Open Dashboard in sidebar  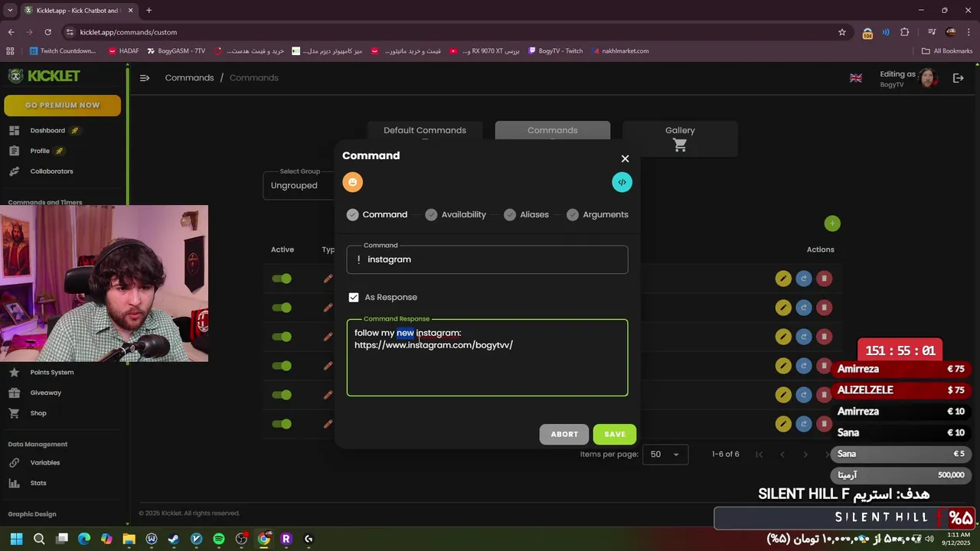(x=47, y=130)
